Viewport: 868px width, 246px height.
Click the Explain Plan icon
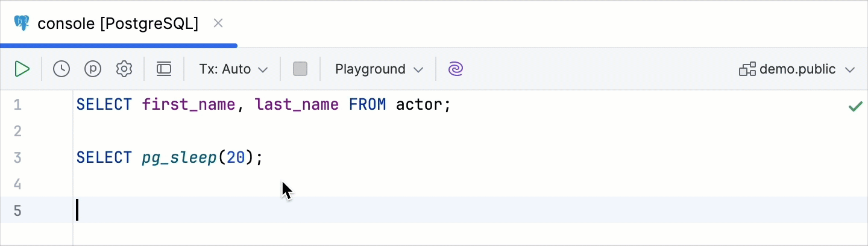tap(93, 69)
